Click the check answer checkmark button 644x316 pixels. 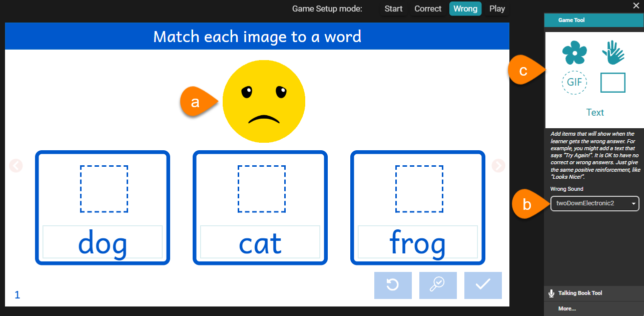483,285
